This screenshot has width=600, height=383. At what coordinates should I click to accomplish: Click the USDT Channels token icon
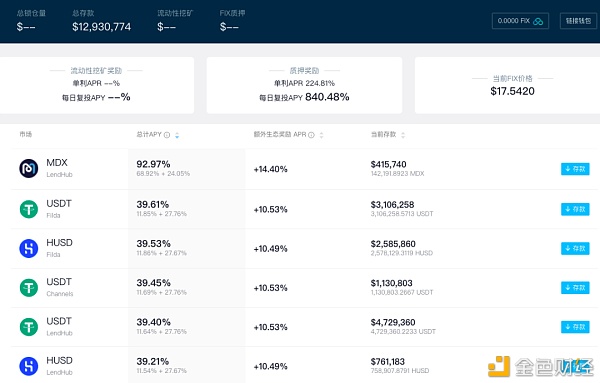(x=29, y=288)
